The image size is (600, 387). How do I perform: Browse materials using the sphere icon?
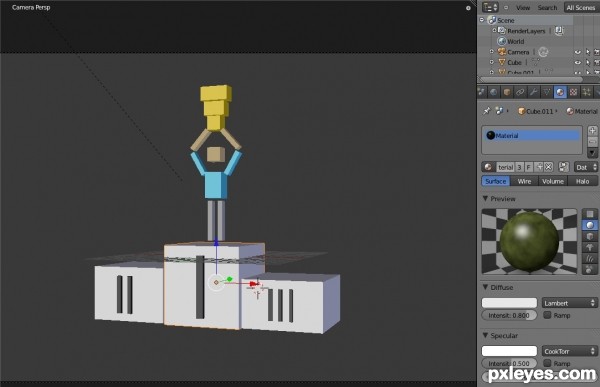click(x=488, y=167)
